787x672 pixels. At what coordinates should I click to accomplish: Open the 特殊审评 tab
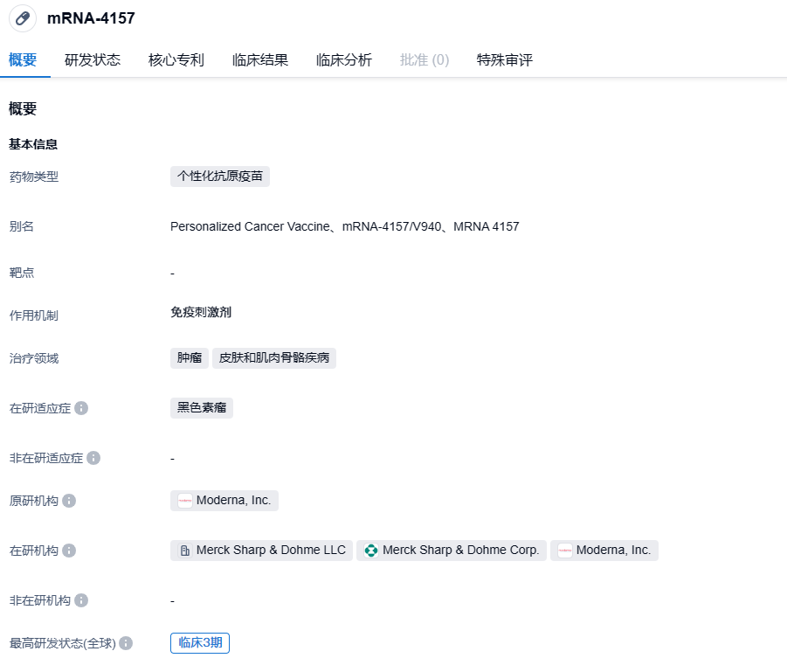505,60
